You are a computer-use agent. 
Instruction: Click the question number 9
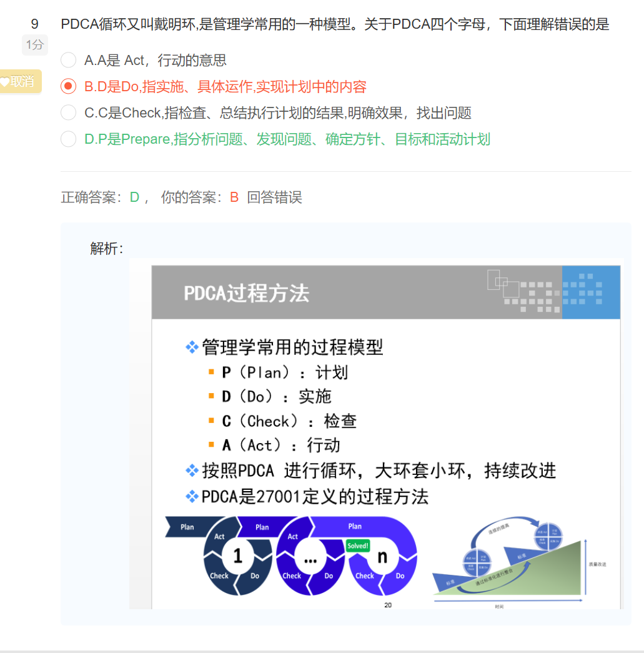tap(35, 24)
